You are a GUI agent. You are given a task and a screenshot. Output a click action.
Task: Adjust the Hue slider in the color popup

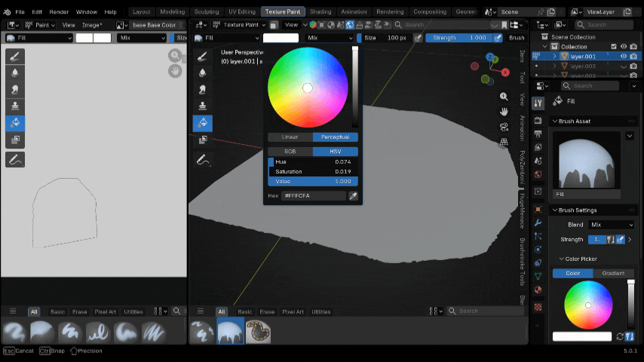[313, 162]
